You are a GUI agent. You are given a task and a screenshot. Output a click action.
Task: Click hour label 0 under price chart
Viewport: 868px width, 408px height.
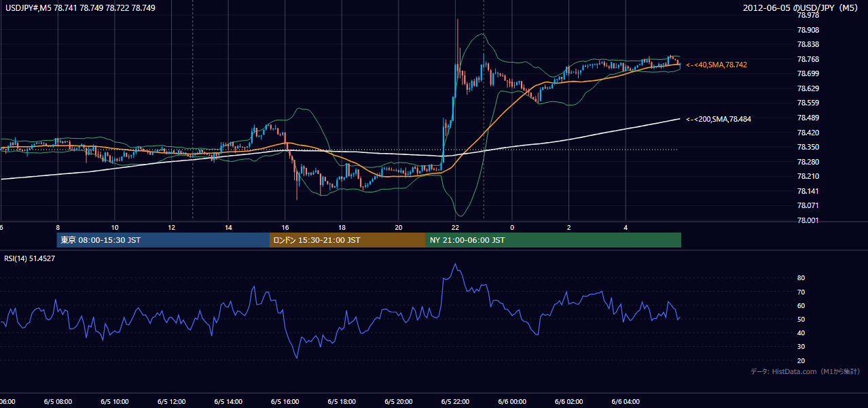(512, 227)
